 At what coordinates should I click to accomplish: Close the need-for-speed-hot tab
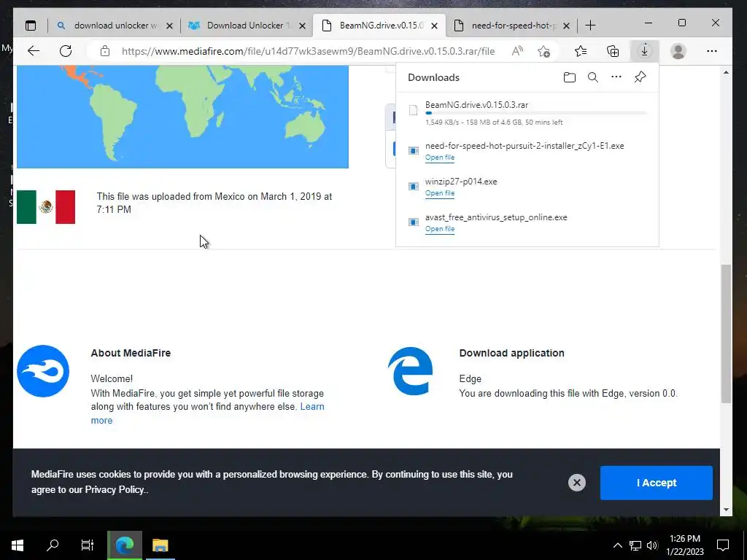click(566, 26)
